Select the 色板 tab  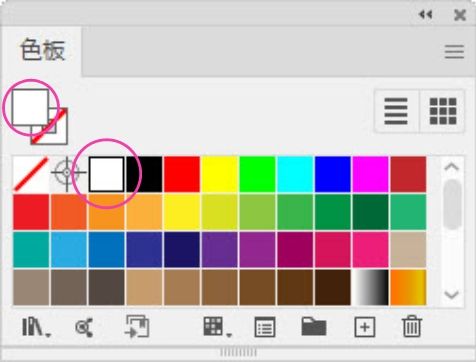pyautogui.click(x=43, y=51)
